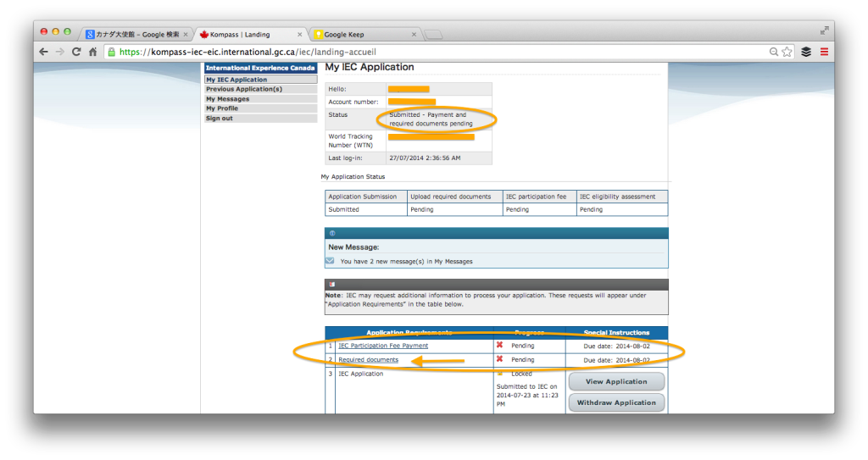Close the Kompass Landing tab
Image resolution: width=868 pixels, height=460 pixels.
pyautogui.click(x=300, y=35)
